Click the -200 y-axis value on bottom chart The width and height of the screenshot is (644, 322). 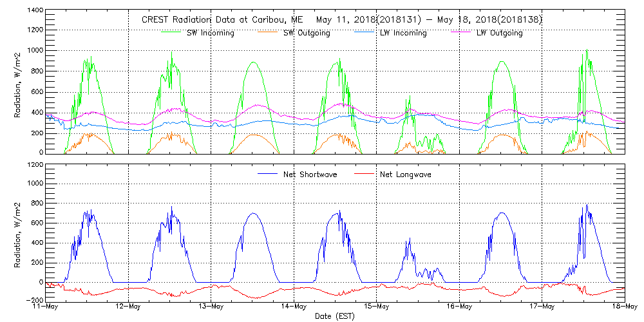pyautogui.click(x=33, y=300)
